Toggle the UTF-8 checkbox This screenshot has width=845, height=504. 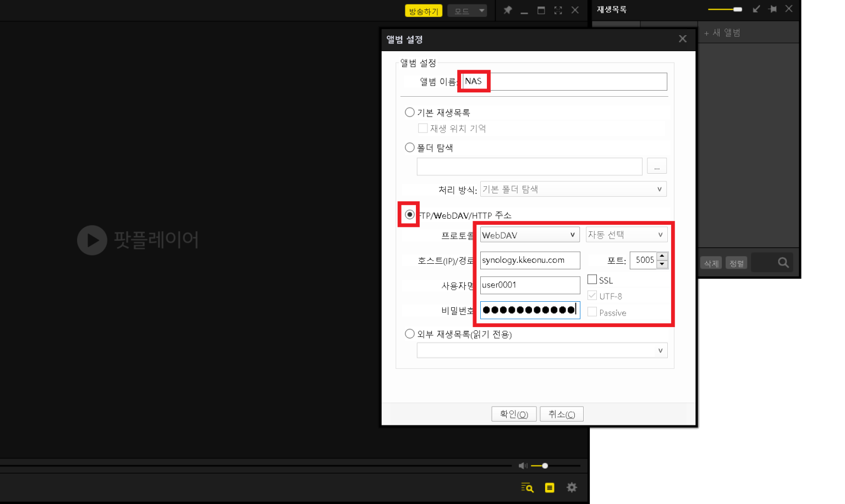coord(592,296)
